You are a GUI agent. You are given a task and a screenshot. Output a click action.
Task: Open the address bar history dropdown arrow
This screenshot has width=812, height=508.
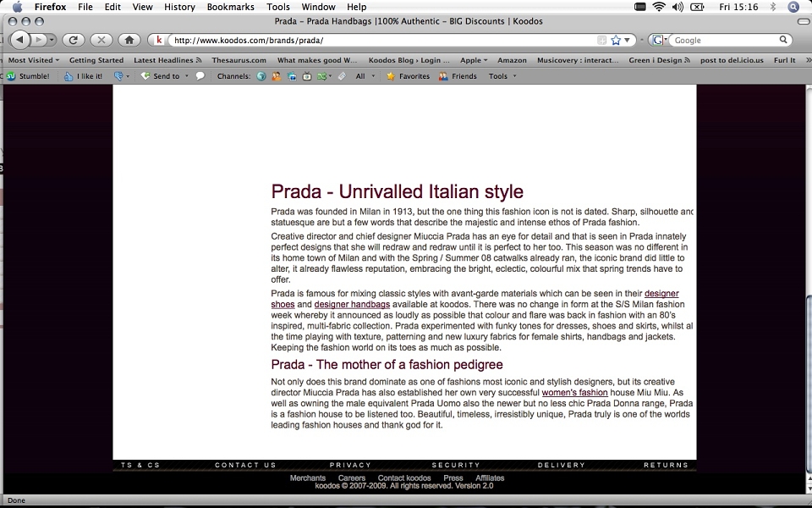(x=627, y=40)
